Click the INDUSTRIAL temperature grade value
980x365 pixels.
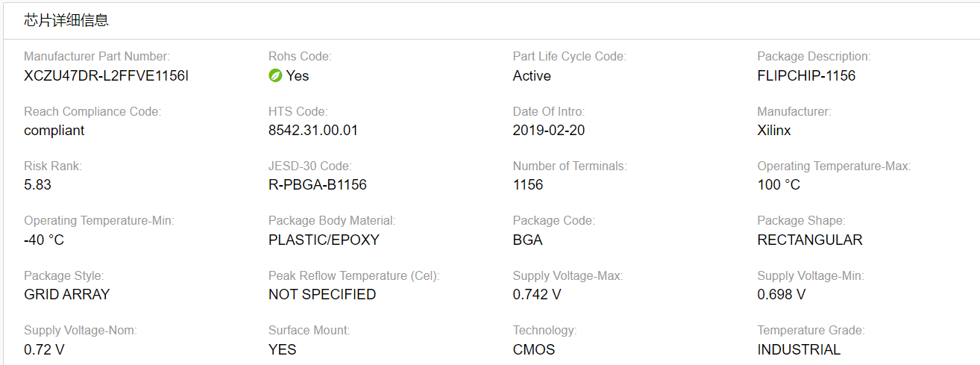(799, 349)
